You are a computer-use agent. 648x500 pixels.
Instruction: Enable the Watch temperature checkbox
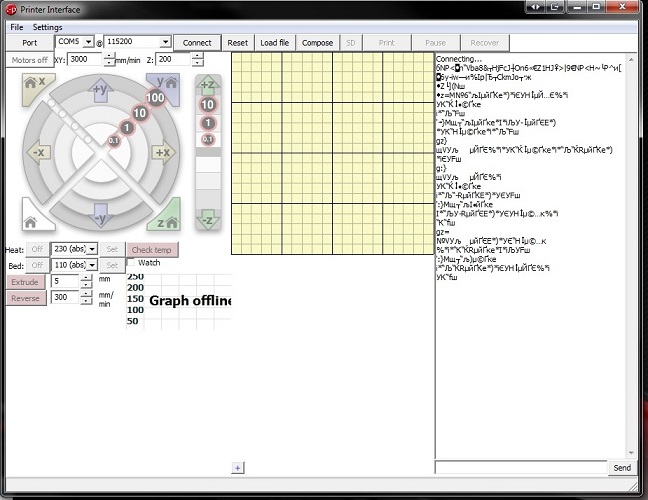pyautogui.click(x=132, y=263)
